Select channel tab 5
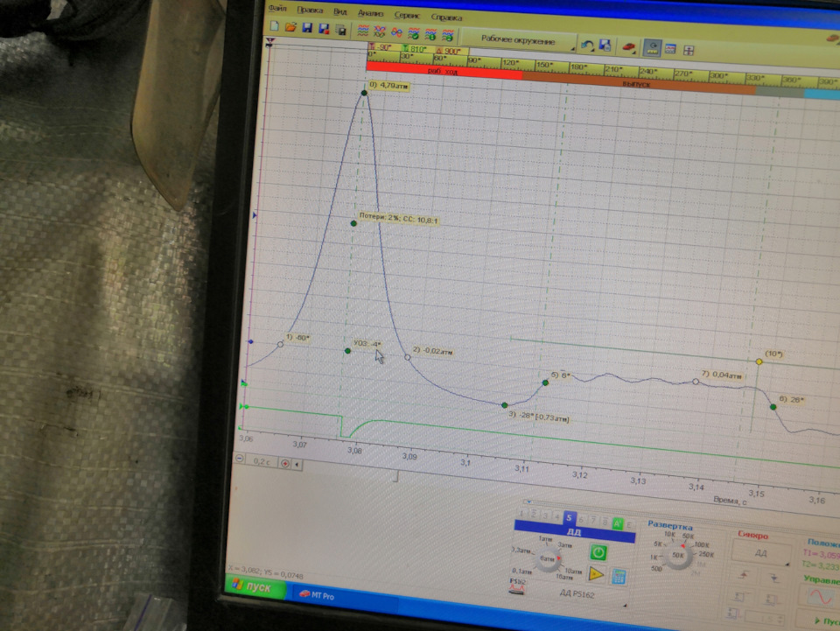Image resolution: width=840 pixels, height=631 pixels. 569,518
